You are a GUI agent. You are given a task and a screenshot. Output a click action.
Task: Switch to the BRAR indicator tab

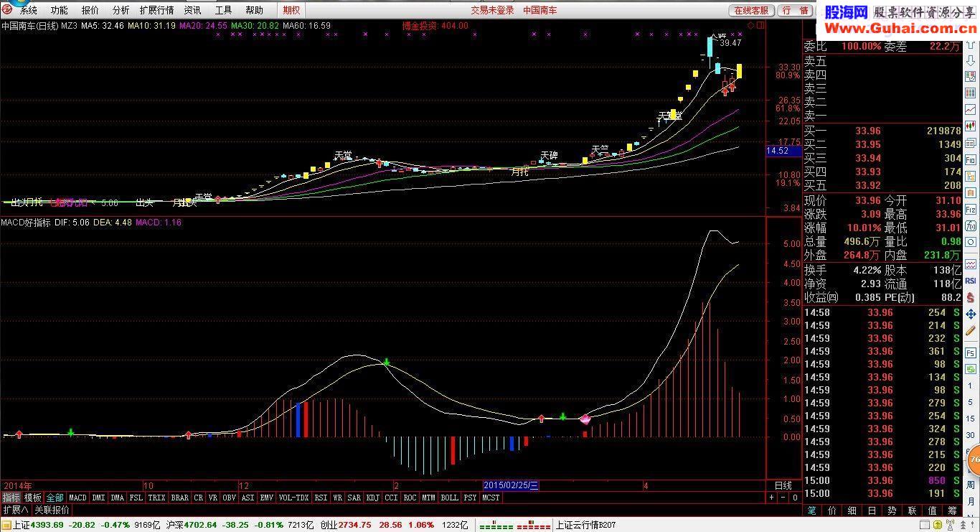tap(179, 498)
